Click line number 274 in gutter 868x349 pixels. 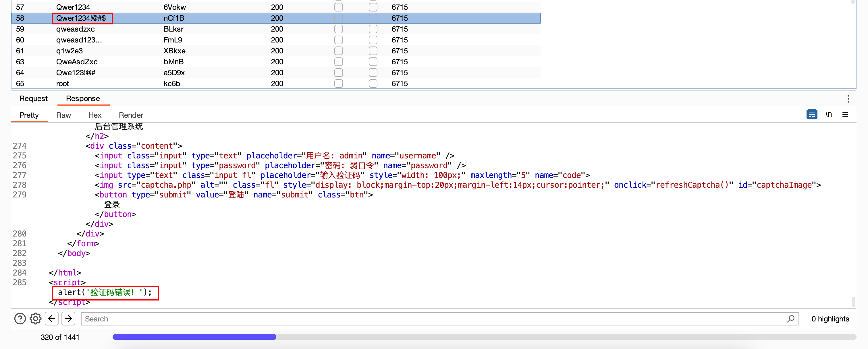pyautogui.click(x=20, y=146)
